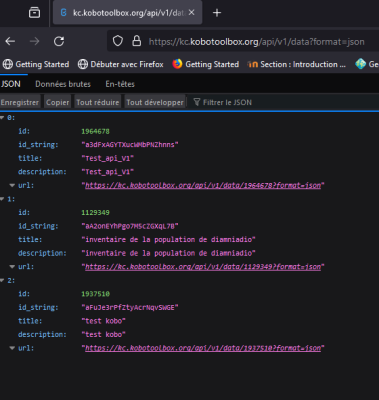Open the Firefox-logo Getting Started bookmark
This screenshot has width=379, height=400.
coord(206,64)
